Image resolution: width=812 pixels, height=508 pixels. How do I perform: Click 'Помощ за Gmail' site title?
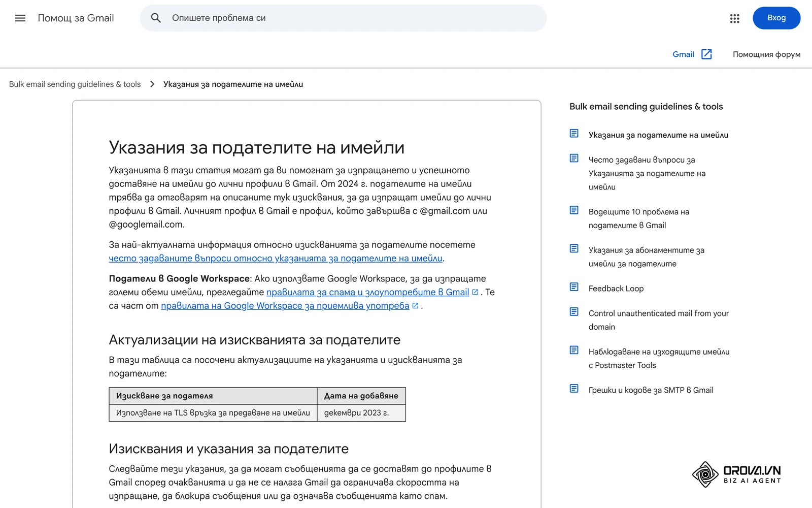pyautogui.click(x=76, y=18)
